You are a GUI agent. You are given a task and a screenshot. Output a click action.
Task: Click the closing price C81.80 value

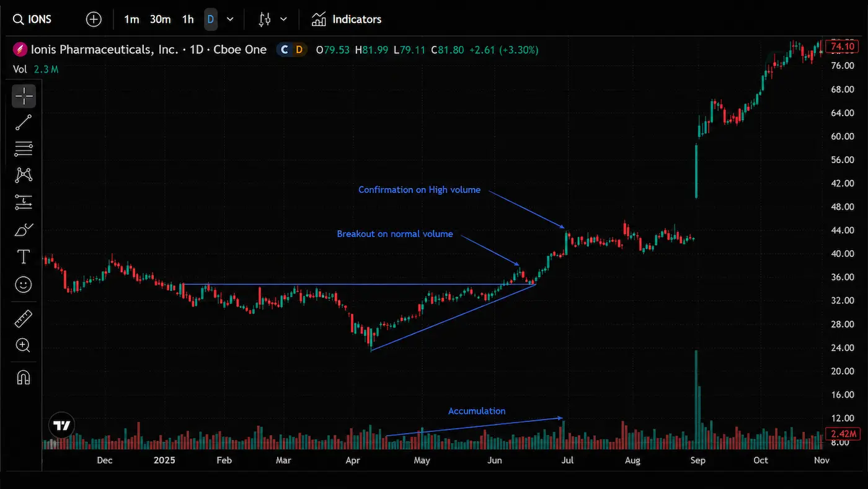click(x=446, y=50)
